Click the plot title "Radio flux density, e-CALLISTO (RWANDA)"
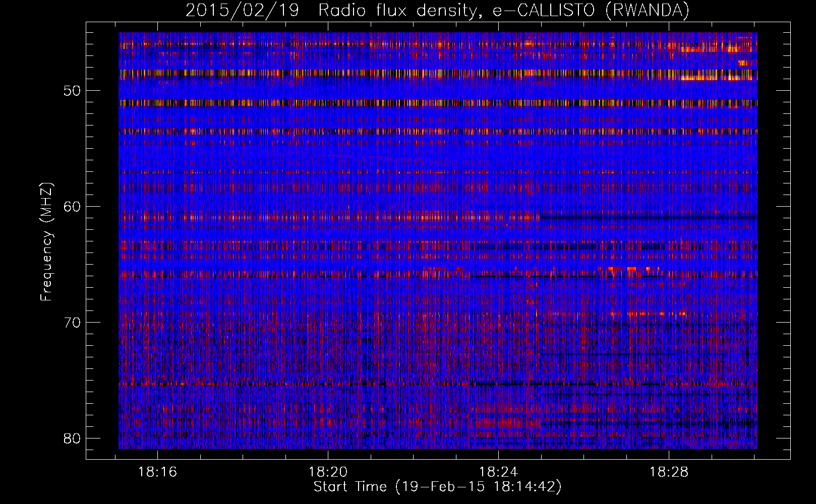Viewport: 816px width, 504px height. coord(503,11)
